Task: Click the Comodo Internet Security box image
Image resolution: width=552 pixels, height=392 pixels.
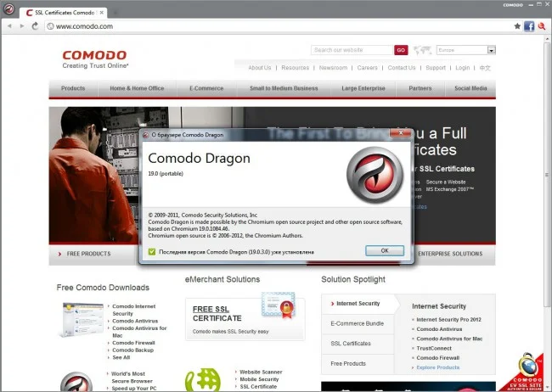Action: [x=82, y=319]
